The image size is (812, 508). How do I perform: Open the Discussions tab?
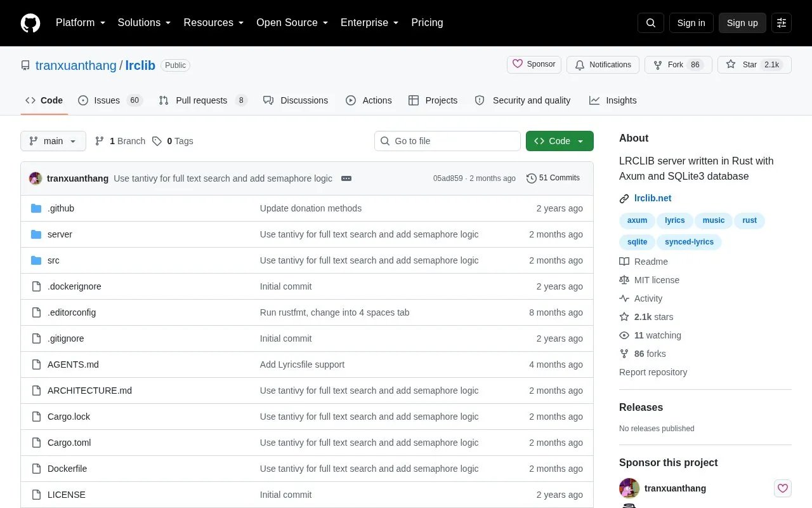point(296,100)
